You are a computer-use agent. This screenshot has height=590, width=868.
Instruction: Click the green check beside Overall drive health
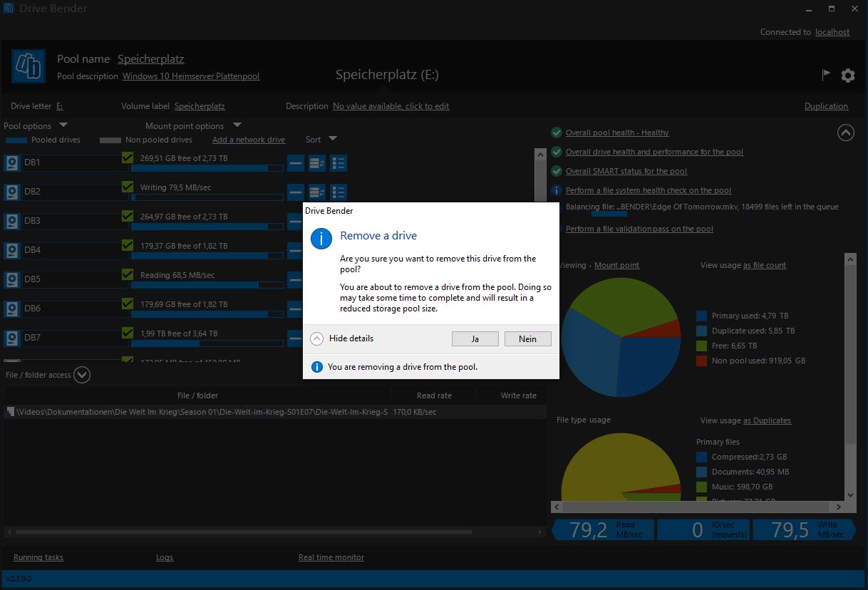[557, 152]
